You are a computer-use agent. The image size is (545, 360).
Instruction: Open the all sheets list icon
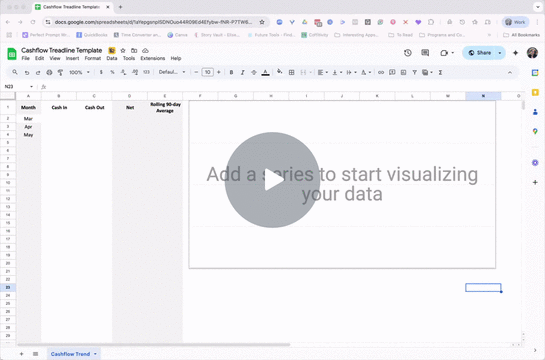tap(35, 354)
